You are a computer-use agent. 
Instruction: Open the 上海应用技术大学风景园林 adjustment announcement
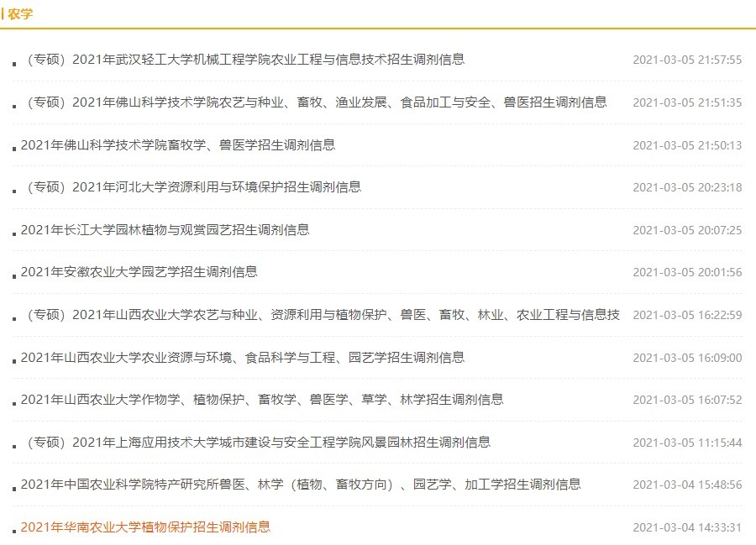[x=256, y=442]
